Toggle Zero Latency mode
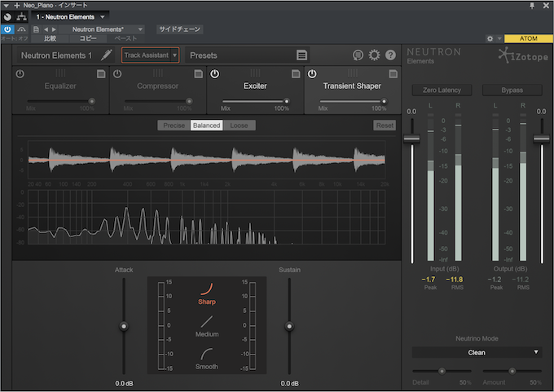 click(x=442, y=90)
